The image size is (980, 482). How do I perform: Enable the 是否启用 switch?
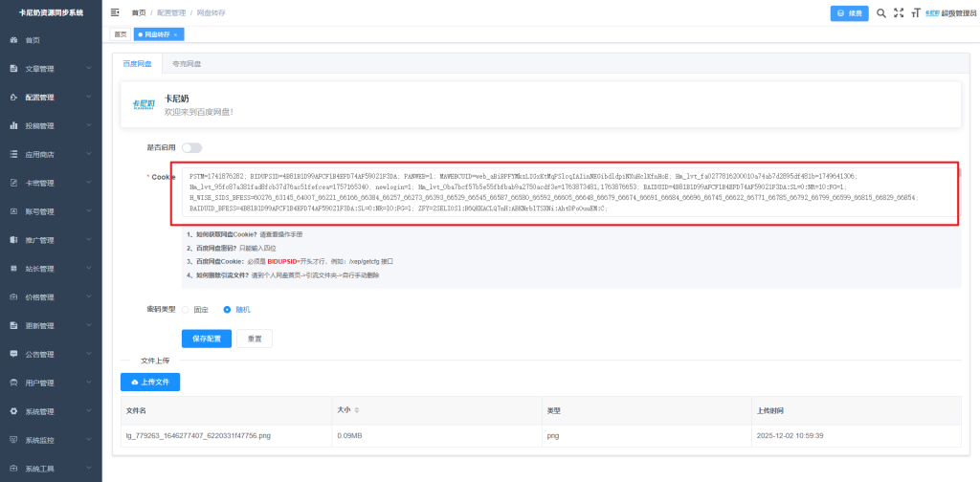click(191, 148)
